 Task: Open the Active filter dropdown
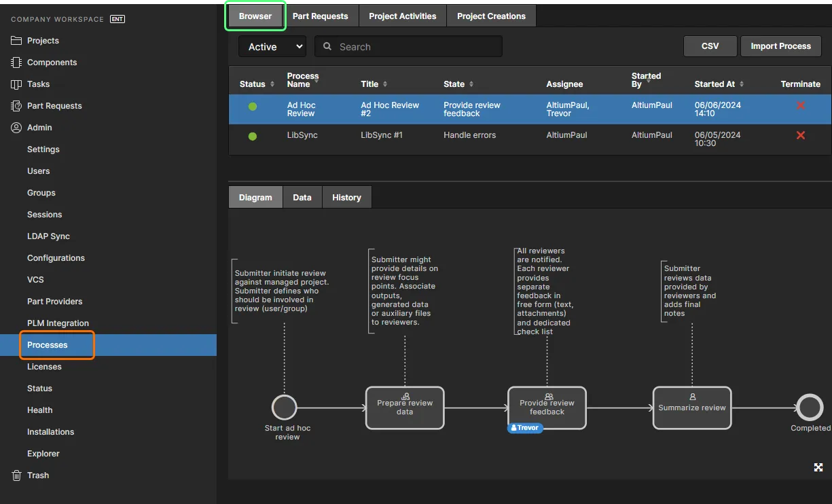[x=272, y=47]
